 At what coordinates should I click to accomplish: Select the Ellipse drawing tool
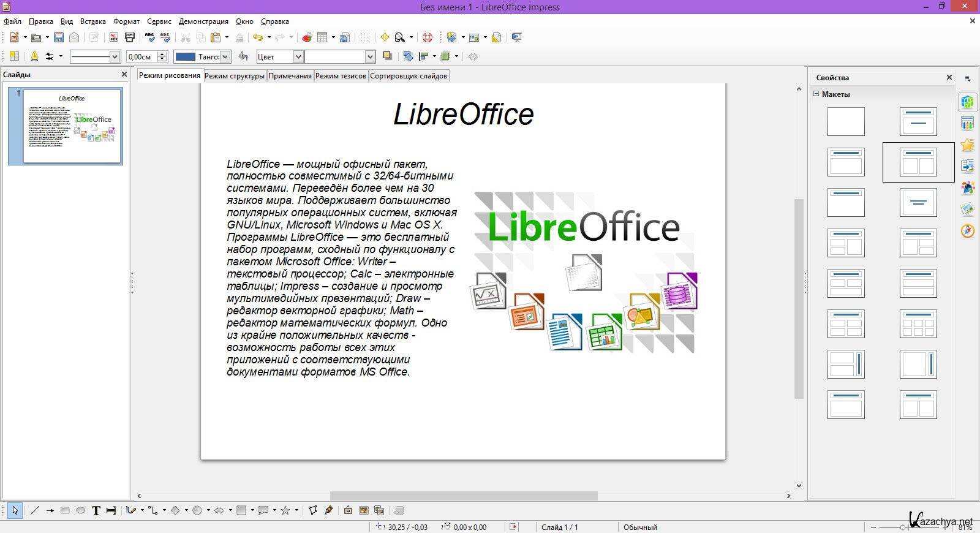pos(80,510)
